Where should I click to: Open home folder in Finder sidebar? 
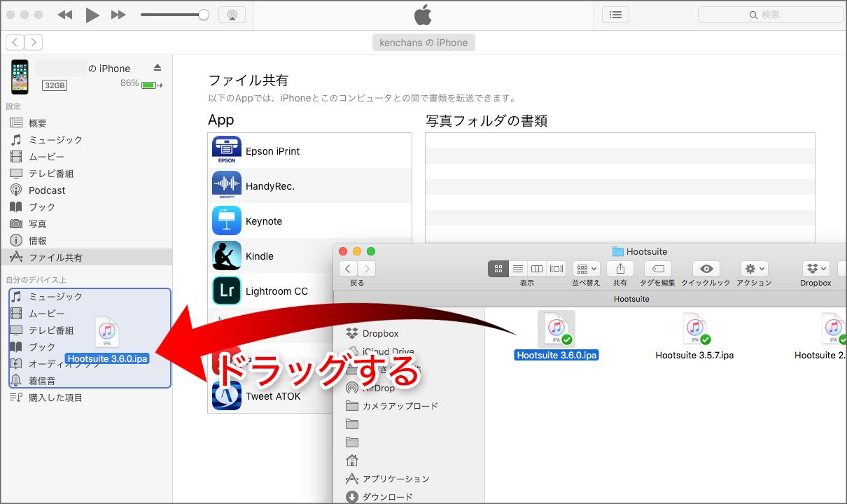352,461
